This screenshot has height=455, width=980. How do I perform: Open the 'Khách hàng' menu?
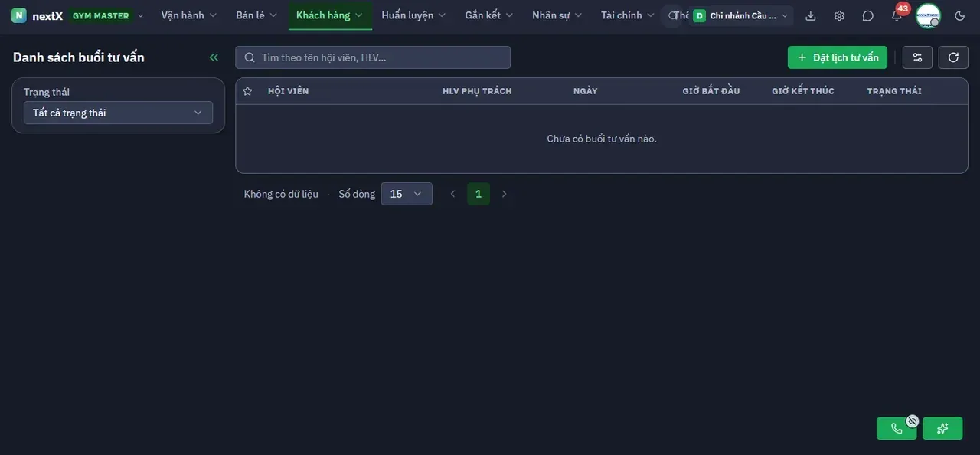tap(330, 15)
